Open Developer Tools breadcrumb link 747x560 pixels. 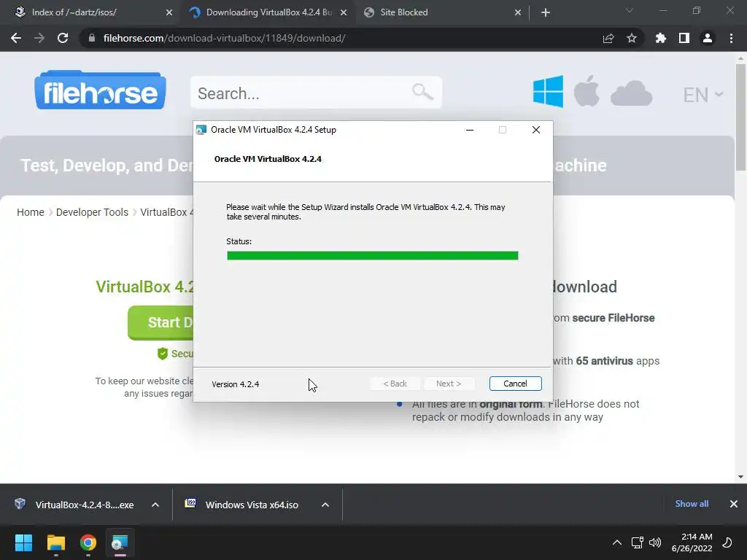(92, 212)
